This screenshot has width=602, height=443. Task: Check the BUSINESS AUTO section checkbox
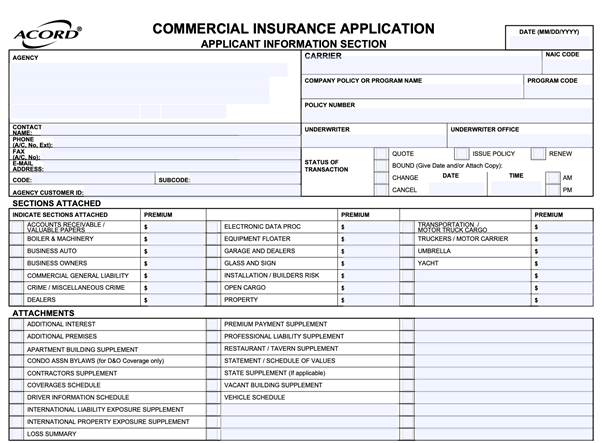tap(16, 251)
